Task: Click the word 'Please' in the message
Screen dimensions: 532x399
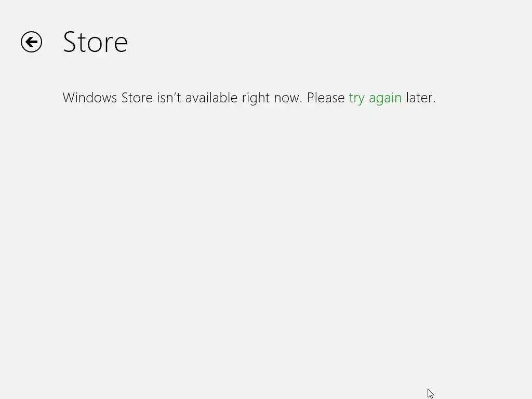Action: [326, 98]
